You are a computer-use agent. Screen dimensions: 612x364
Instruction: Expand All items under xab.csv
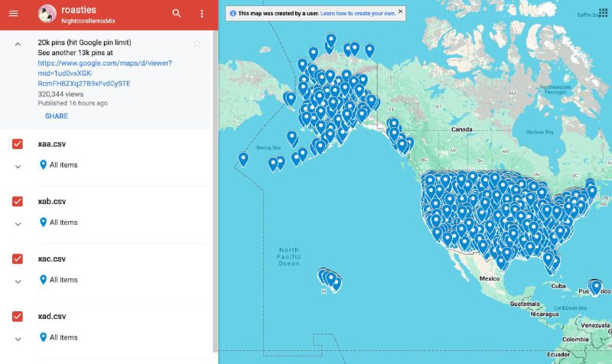click(x=18, y=224)
